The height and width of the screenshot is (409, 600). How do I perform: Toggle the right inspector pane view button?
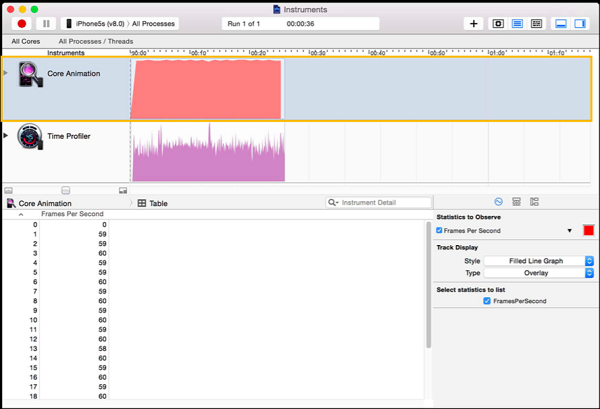[x=580, y=23]
